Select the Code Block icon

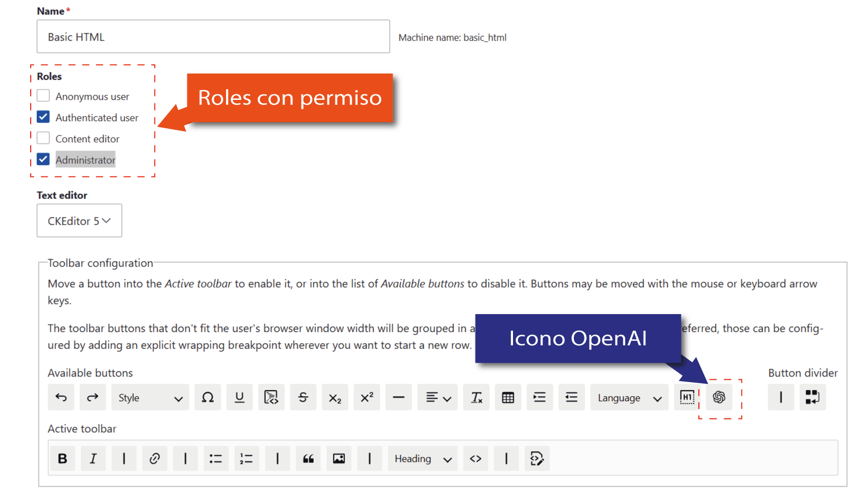click(x=271, y=397)
